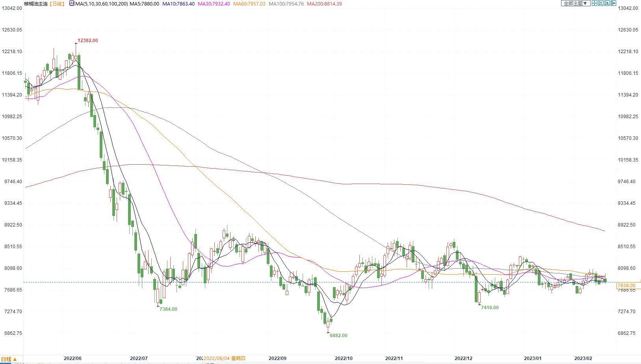Click the 2022/08/04 星期四 date label

pos(225,358)
